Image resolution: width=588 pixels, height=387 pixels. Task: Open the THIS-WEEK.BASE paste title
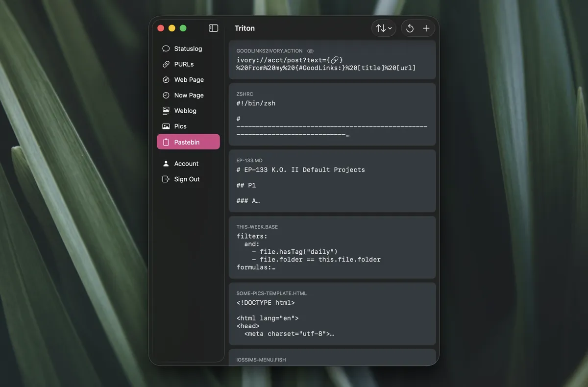coord(257,227)
